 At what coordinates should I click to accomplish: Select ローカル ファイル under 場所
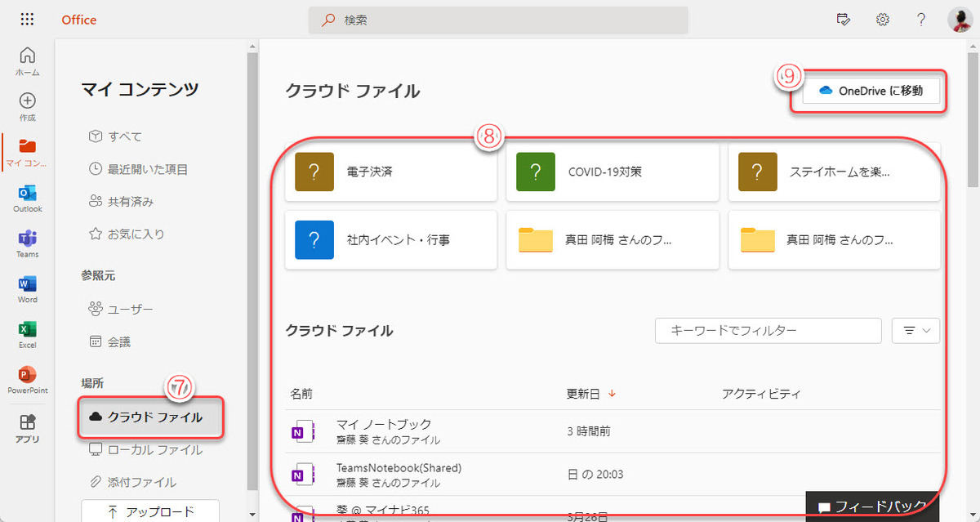point(145,449)
